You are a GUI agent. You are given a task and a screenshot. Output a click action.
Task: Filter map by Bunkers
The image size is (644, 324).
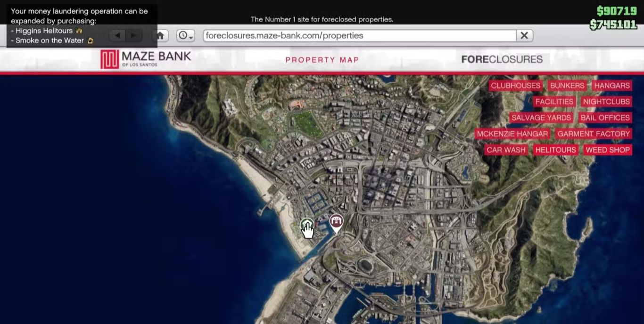(567, 86)
